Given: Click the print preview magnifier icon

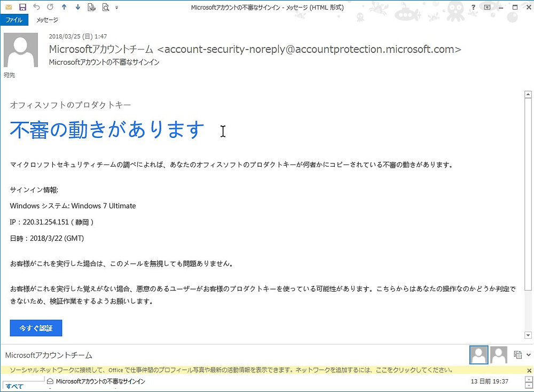Looking at the screenshot, I should click(106, 7).
